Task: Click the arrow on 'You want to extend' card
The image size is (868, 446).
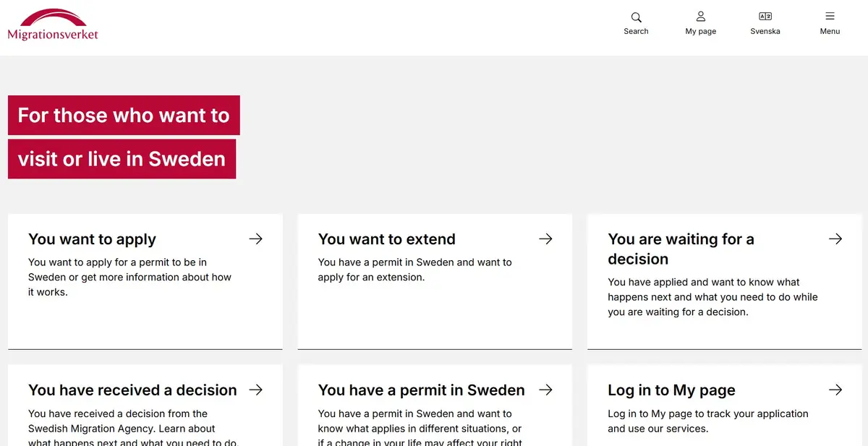Action: click(x=545, y=239)
